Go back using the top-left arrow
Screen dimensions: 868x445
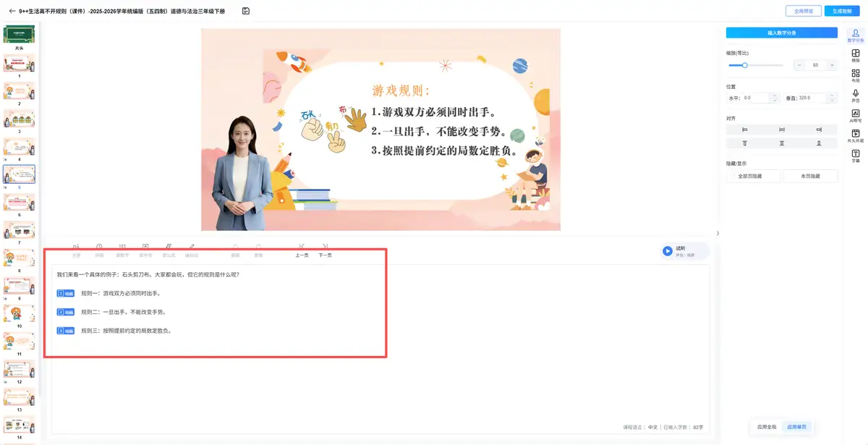tap(12, 11)
